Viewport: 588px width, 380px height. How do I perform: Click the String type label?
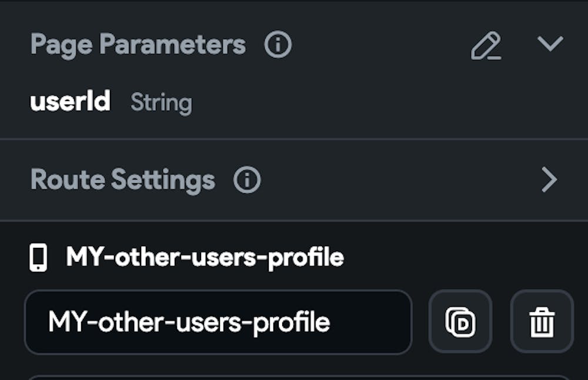point(161,103)
